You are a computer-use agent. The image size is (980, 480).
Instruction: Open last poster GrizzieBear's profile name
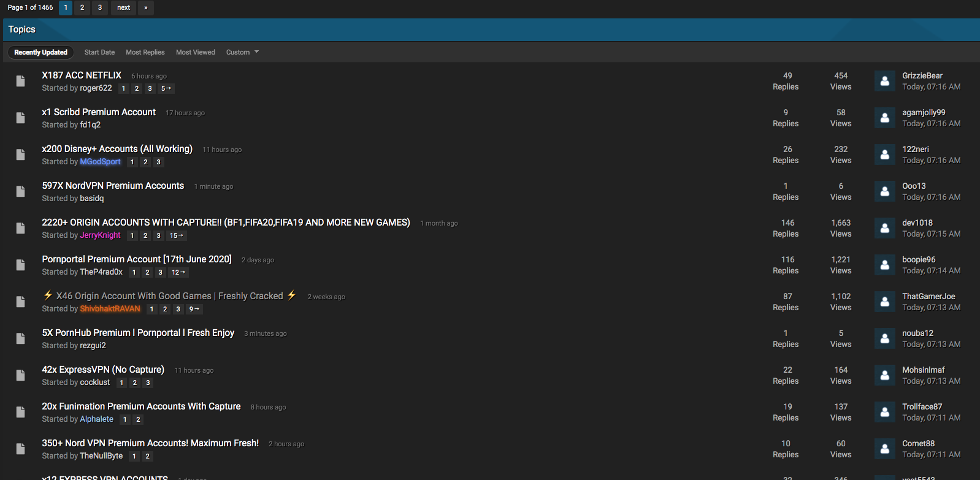(x=922, y=75)
